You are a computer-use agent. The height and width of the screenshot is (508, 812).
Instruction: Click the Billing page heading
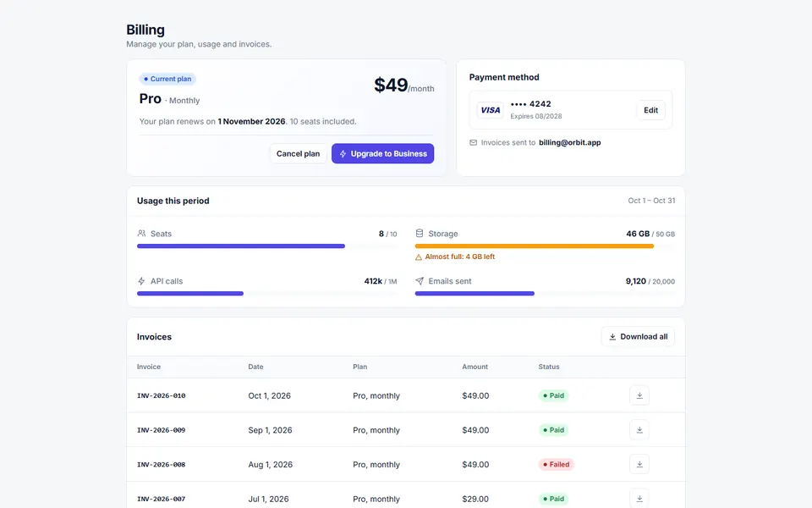(x=145, y=30)
